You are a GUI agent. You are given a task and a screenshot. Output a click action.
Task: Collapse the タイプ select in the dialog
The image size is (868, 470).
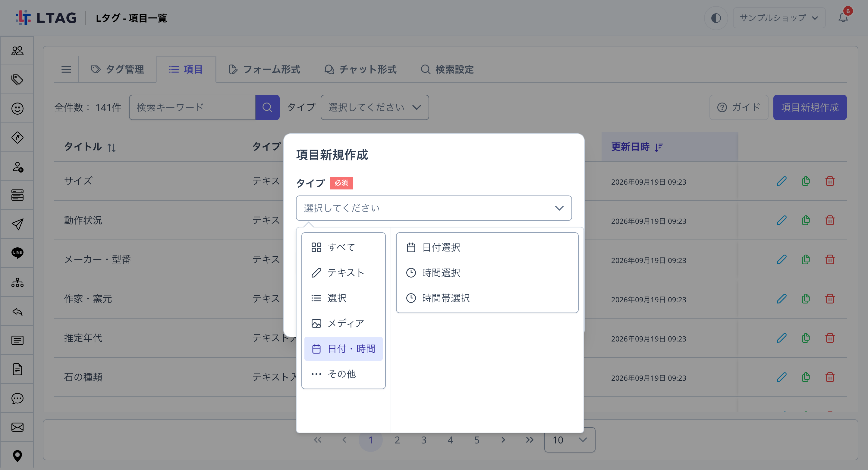(x=434, y=208)
